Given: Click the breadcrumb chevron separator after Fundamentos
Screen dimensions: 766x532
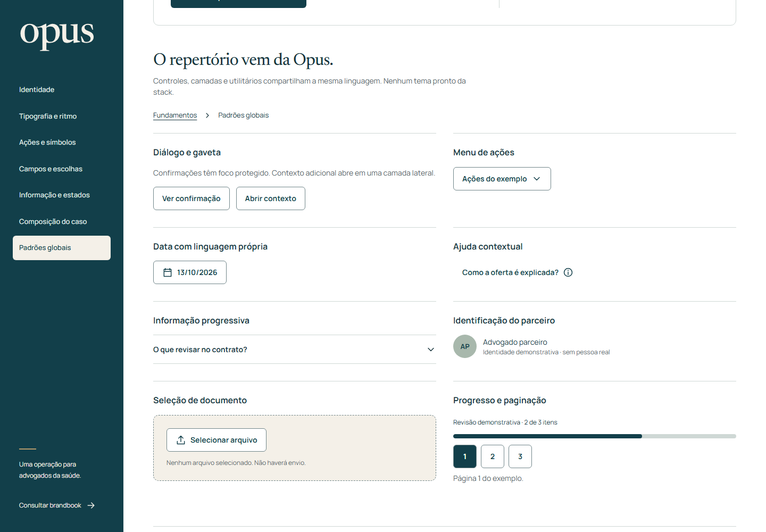Looking at the screenshot, I should tap(207, 115).
